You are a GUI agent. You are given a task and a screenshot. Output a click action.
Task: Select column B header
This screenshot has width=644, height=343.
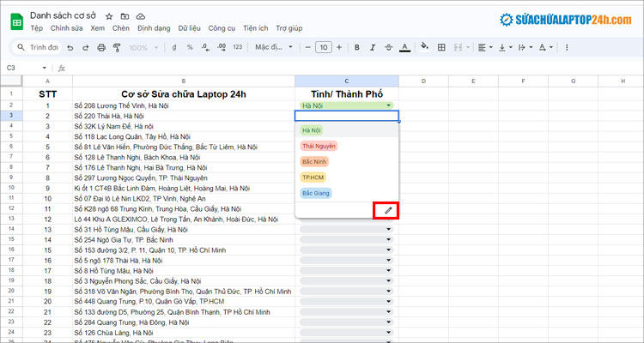tap(184, 81)
